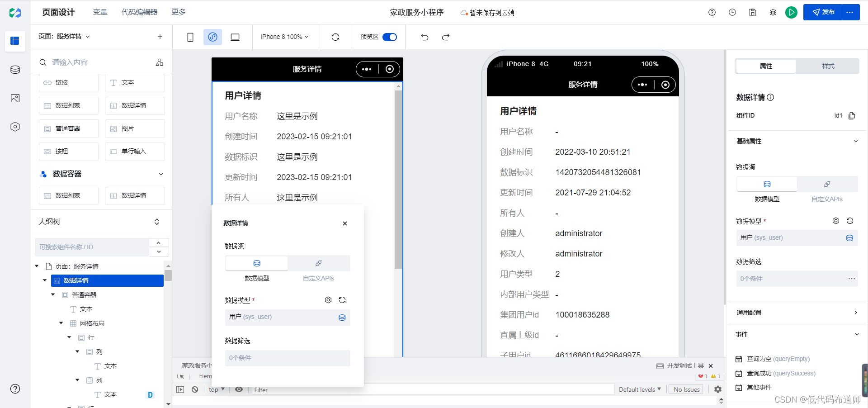Switch to desktop device preview icon
This screenshot has height=408, width=868.
[x=235, y=37]
